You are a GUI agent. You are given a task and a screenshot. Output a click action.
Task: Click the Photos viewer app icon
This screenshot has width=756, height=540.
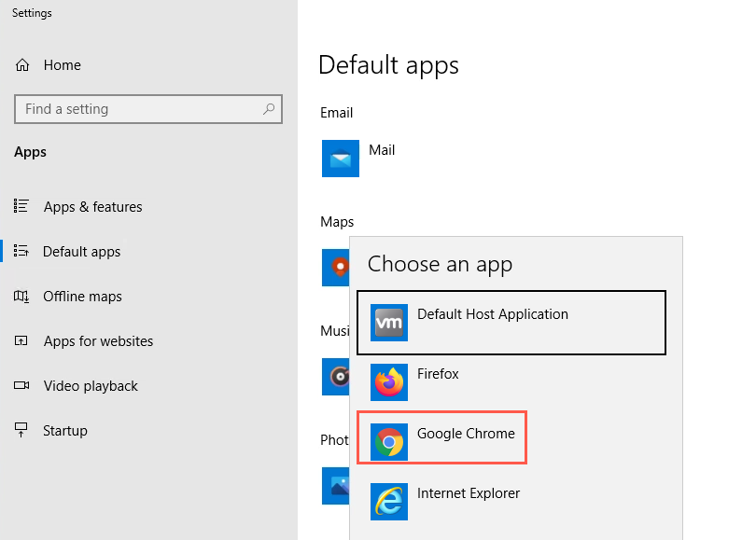(336, 486)
